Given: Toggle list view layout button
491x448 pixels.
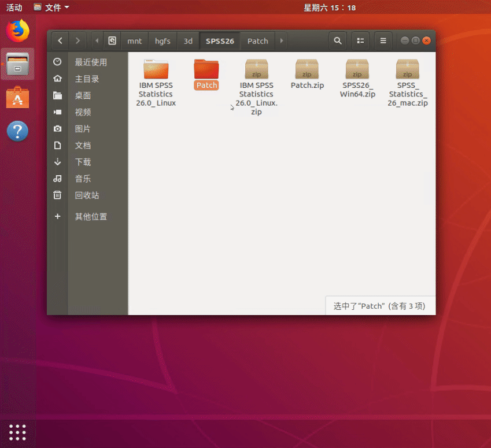Looking at the screenshot, I should point(360,40).
